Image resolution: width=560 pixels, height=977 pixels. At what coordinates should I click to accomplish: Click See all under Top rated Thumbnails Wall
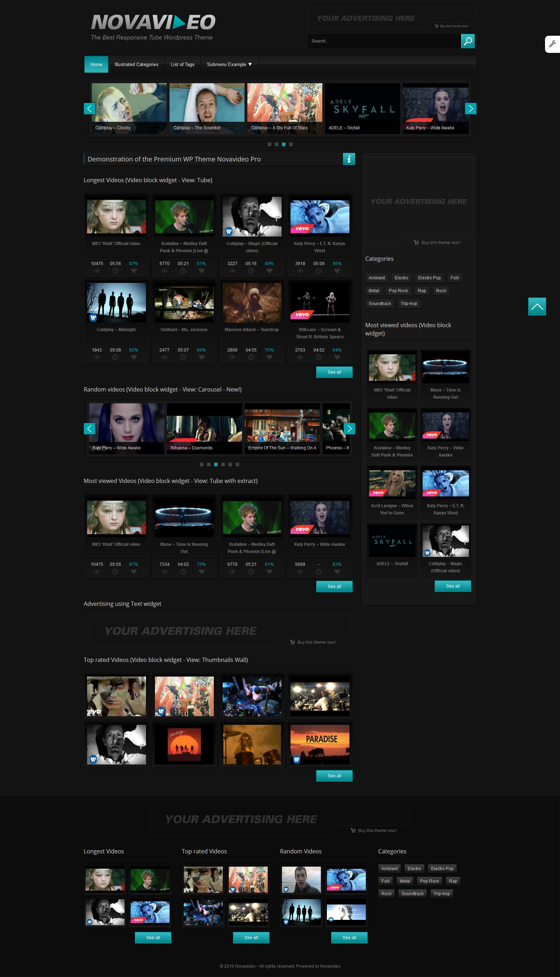coord(334,776)
